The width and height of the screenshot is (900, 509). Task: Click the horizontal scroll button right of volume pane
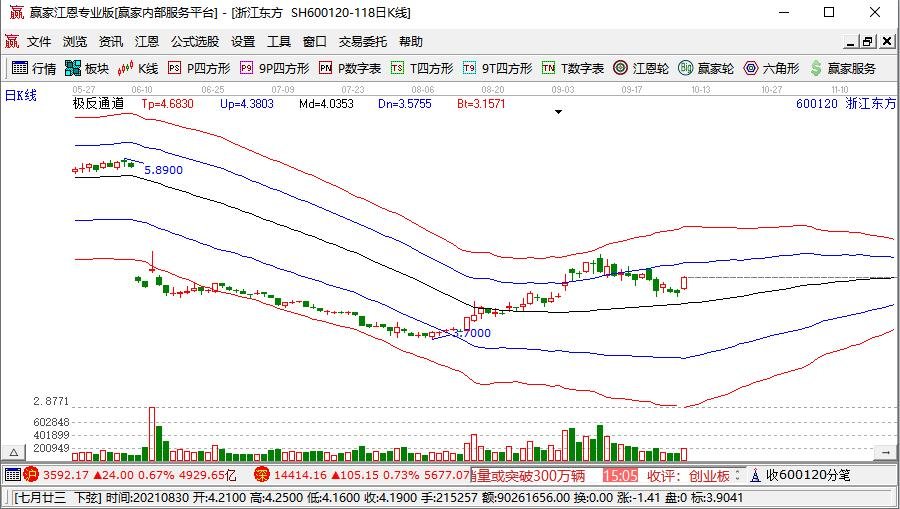point(886,452)
